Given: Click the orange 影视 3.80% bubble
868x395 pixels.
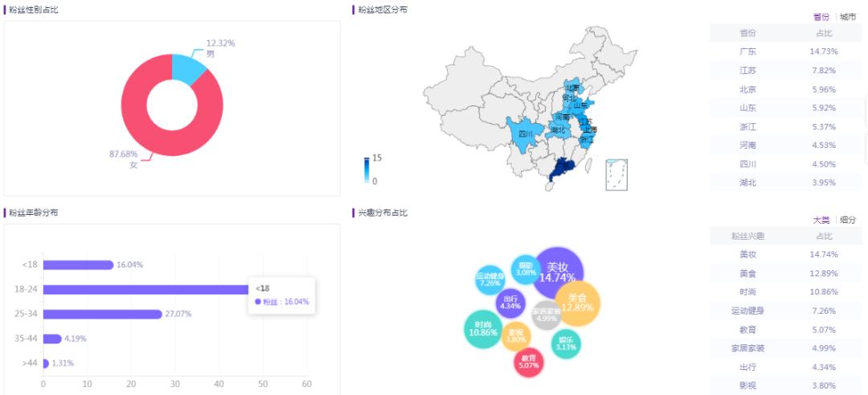Looking at the screenshot, I should coord(516,336).
